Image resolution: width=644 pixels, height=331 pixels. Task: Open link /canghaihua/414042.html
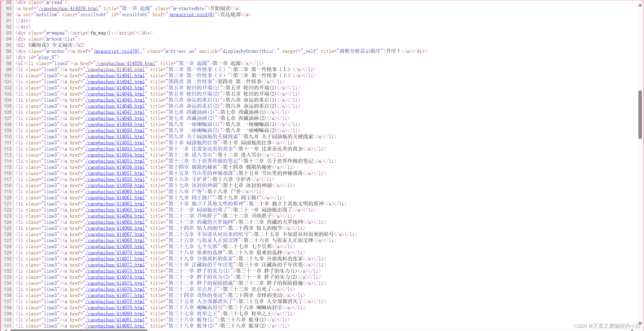(115, 82)
